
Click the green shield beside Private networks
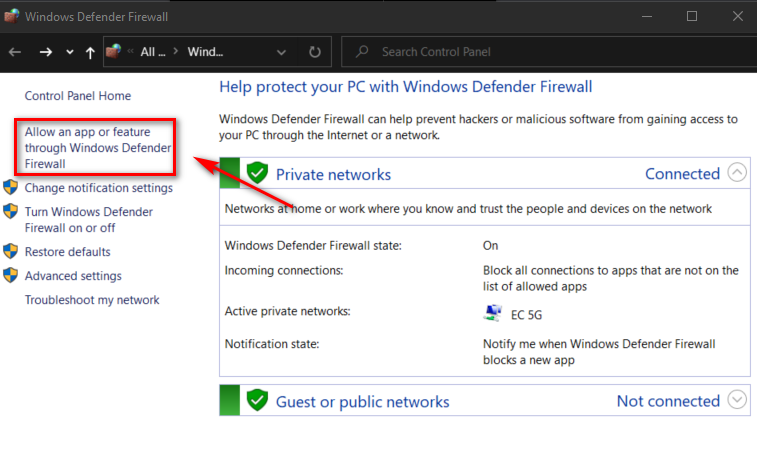[258, 174]
